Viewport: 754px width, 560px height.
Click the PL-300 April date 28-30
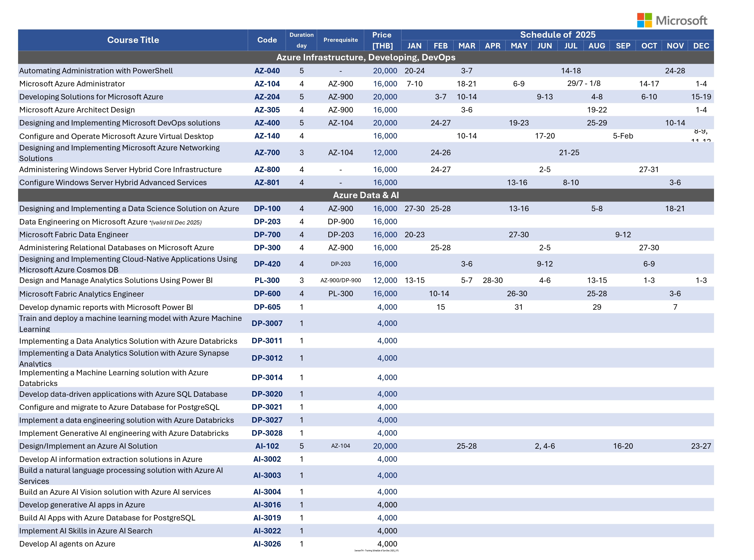point(493,280)
